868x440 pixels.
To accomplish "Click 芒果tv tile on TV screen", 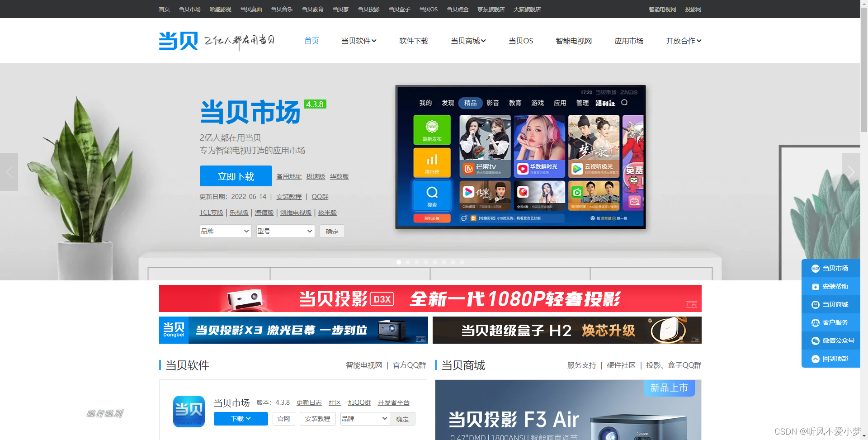I will [x=485, y=146].
